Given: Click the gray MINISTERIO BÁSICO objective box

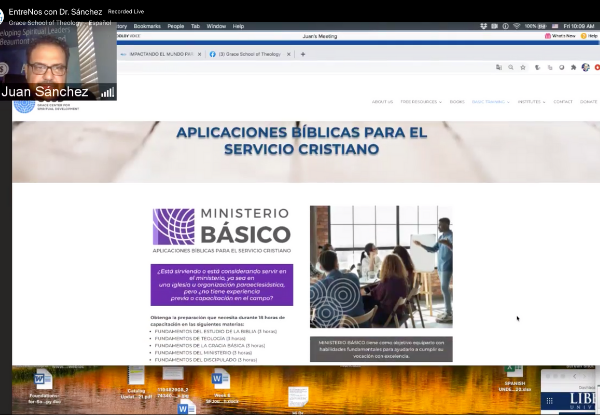Looking at the screenshot, I should click(x=381, y=349).
